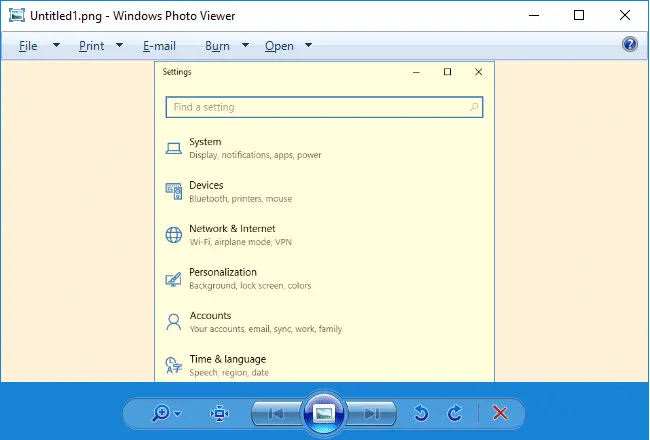Click the Devices keyboard icon
This screenshot has width=650, height=440.
click(173, 191)
